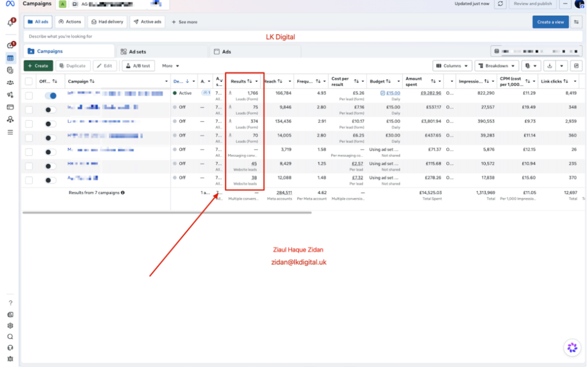Open the Campaigns table icon in sidebar

click(x=10, y=58)
